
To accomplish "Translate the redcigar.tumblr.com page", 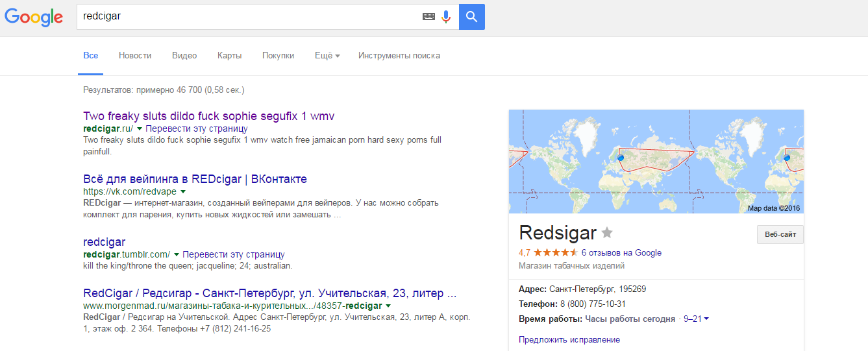I will (x=234, y=255).
